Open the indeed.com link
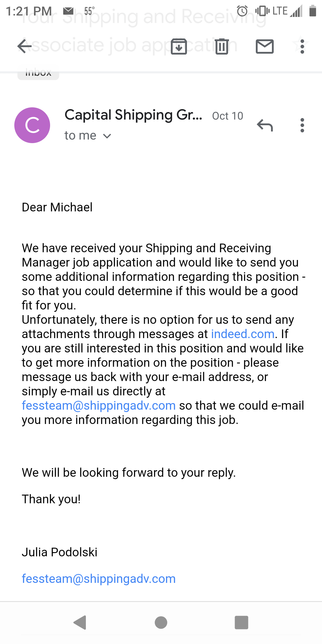This screenshot has height=644, width=322. tap(243, 334)
